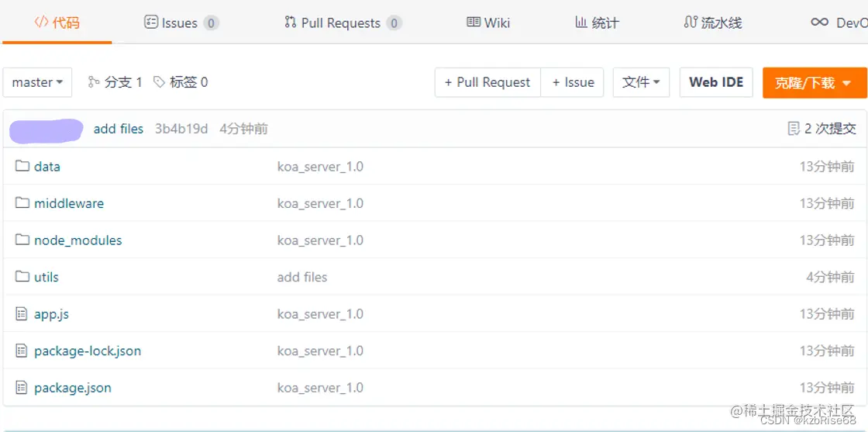
Task: Click the package-lock.json file icon
Action: point(22,351)
